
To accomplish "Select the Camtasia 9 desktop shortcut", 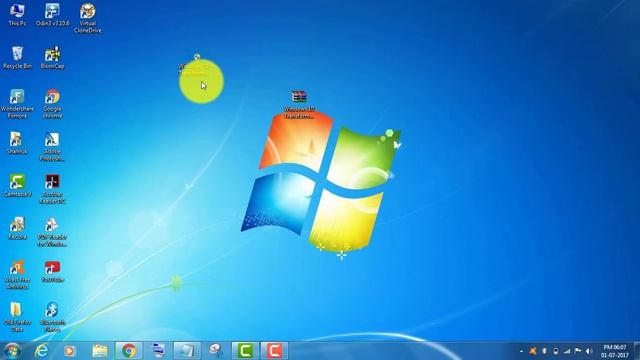I will click(x=17, y=186).
